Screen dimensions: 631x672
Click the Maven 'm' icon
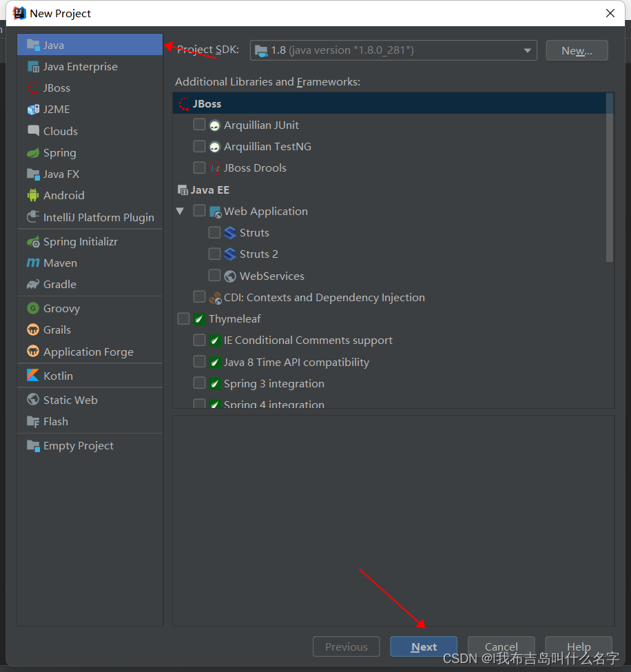point(33,263)
